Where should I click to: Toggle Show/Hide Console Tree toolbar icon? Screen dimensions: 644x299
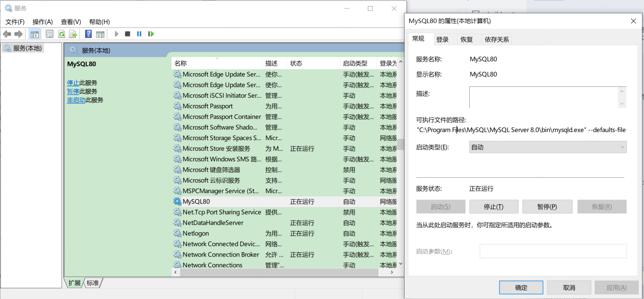(x=35, y=34)
